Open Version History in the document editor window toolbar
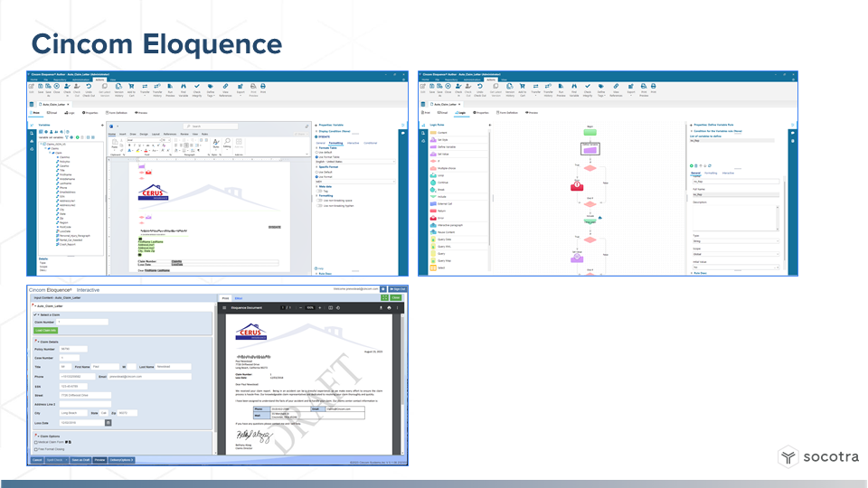This screenshot has width=868, height=488. pos(119,89)
